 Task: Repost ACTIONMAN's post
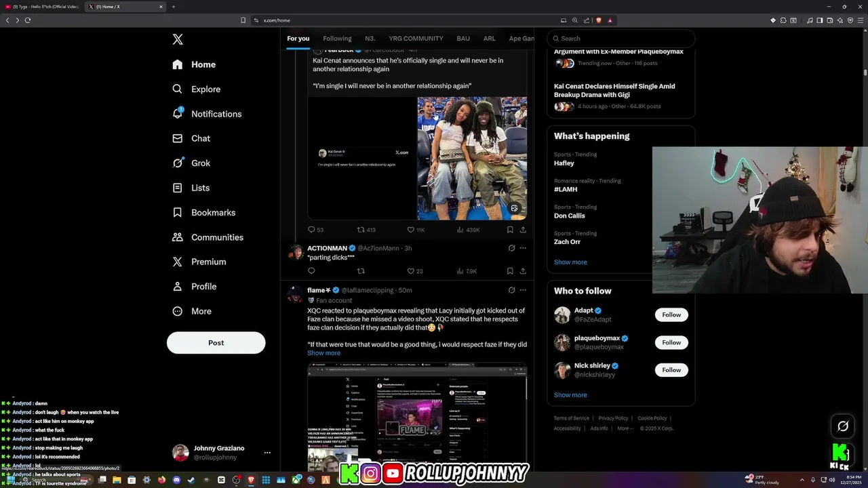tap(361, 271)
